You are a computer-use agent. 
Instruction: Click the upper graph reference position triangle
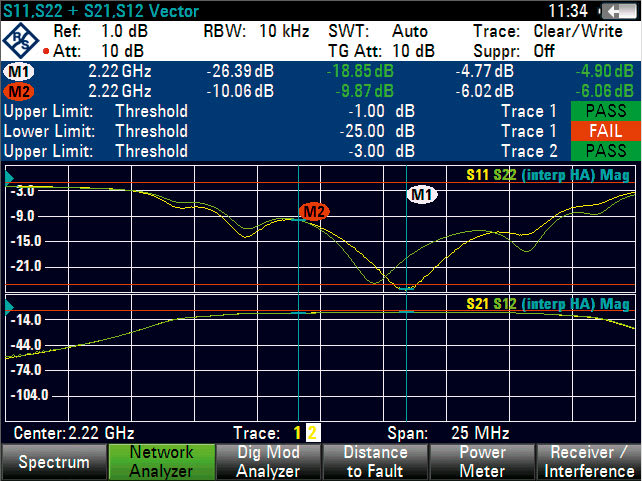tap(9, 178)
